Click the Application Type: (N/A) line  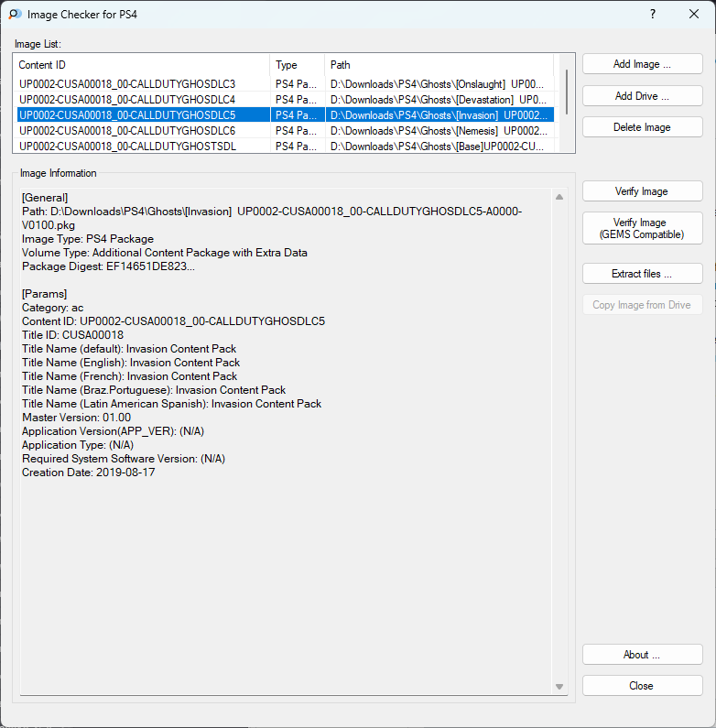pyautogui.click(x=78, y=445)
